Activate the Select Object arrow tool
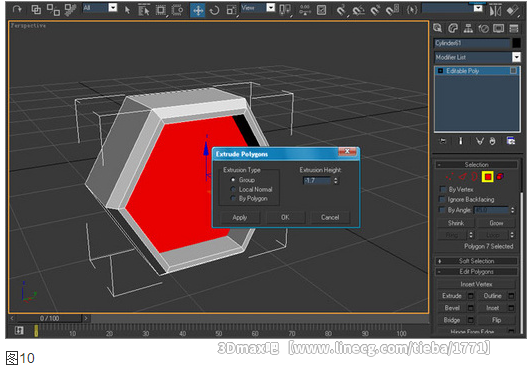The width and height of the screenshot is (530, 367). coord(127,10)
